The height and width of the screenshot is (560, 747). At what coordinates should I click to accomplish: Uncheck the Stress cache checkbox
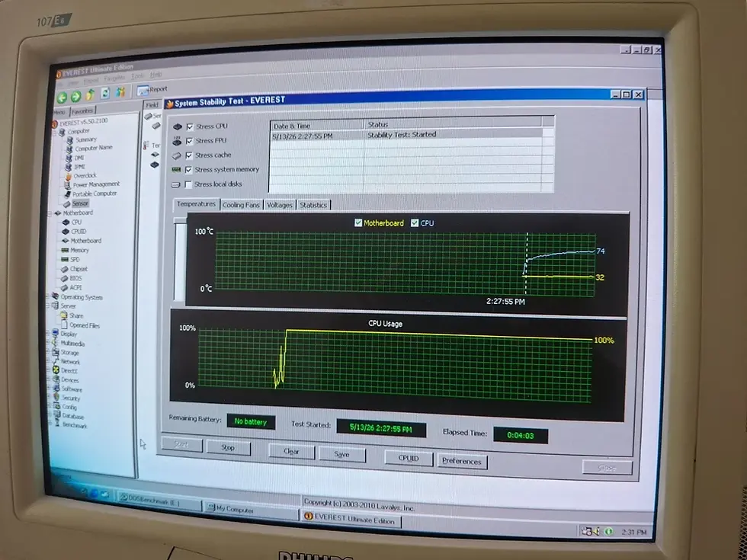[x=189, y=155]
